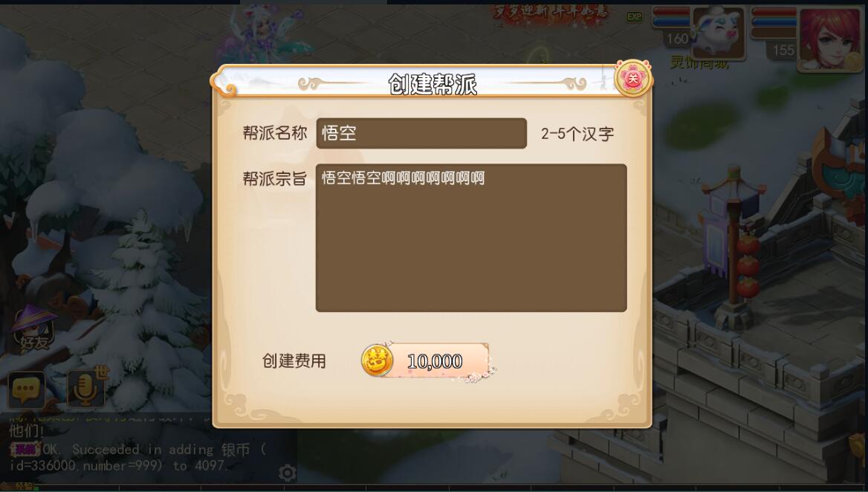
Task: Click the system message in chat log
Action: 138,457
